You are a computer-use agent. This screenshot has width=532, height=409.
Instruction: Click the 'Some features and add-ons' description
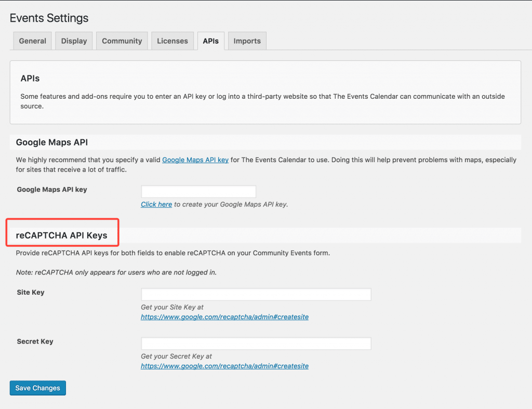(262, 101)
